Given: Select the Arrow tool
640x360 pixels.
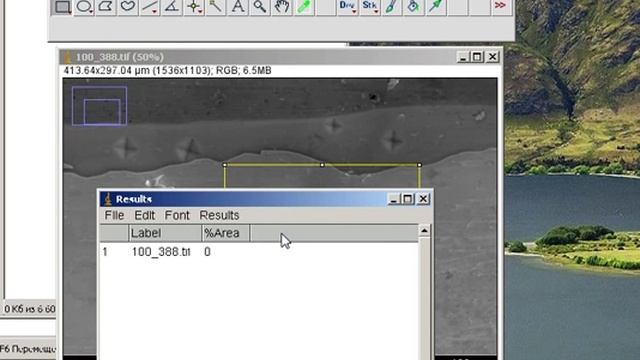Looking at the screenshot, I should coord(436,6).
